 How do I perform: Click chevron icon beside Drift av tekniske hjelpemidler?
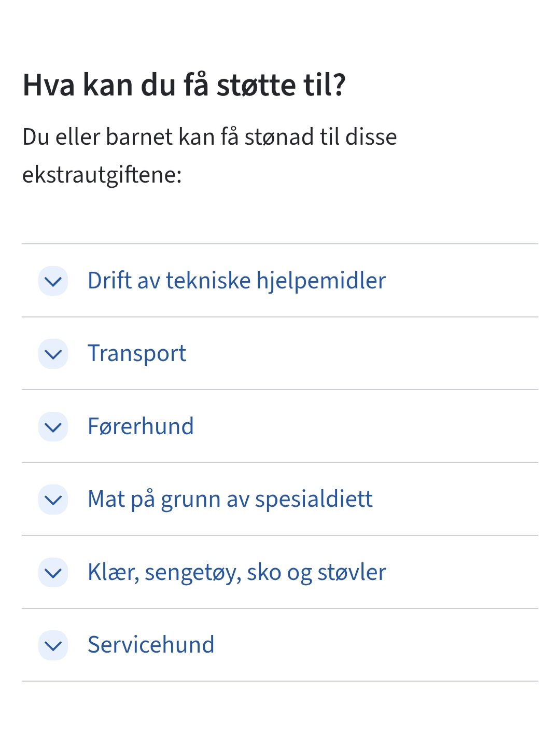53,281
